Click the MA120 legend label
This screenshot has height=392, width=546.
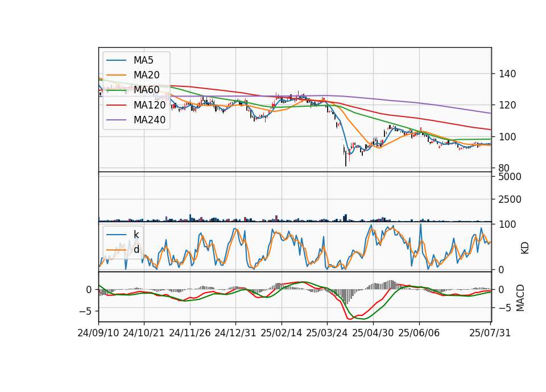pyautogui.click(x=150, y=105)
